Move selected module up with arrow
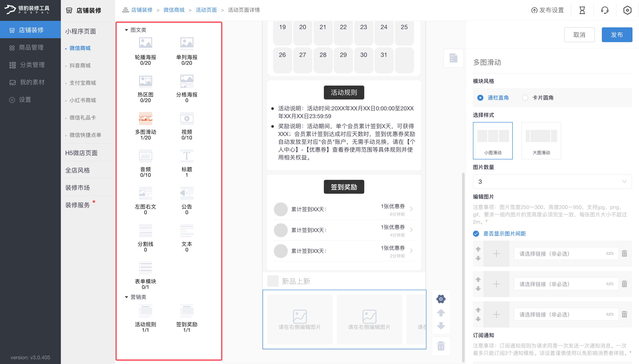 pyautogui.click(x=441, y=313)
